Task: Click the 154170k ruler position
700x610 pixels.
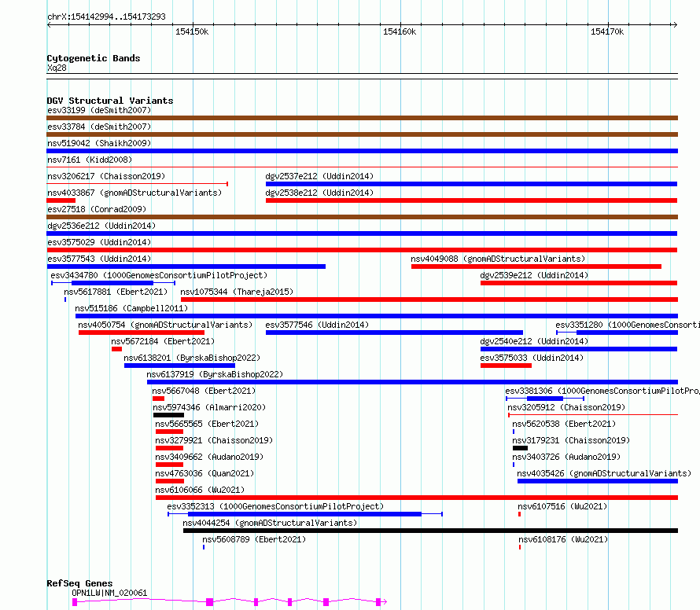Action: [x=607, y=31]
